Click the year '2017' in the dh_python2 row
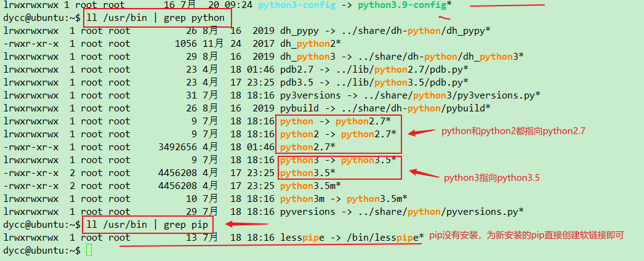The width and height of the screenshot is (644, 261). point(264,44)
